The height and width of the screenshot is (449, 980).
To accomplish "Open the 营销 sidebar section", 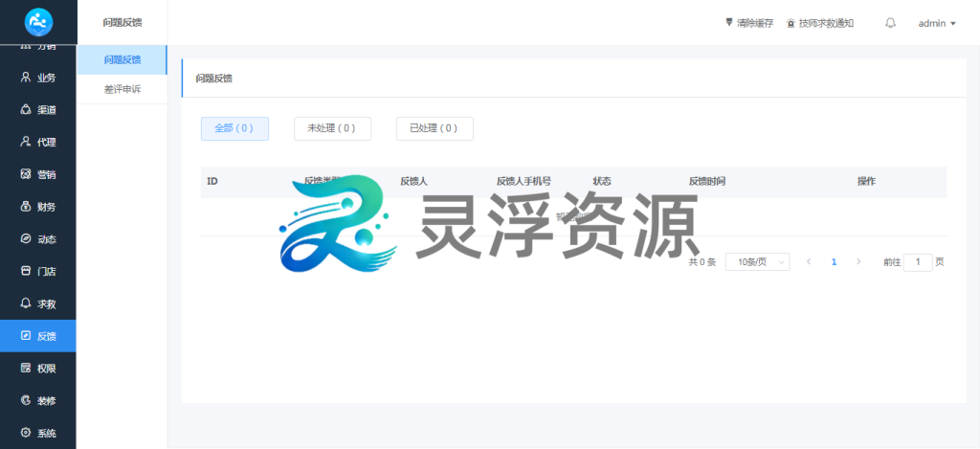I will [38, 174].
